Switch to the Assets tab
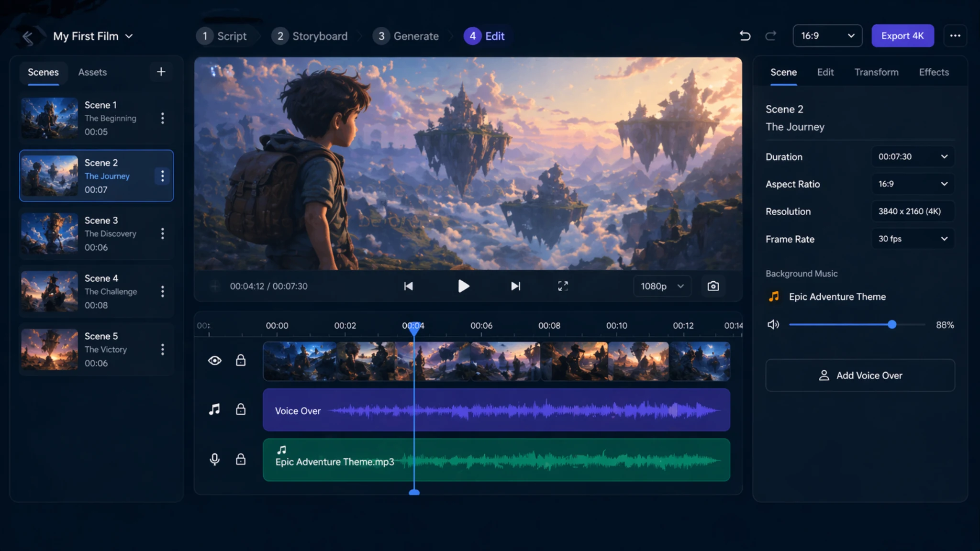The height and width of the screenshot is (551, 980). (92, 72)
